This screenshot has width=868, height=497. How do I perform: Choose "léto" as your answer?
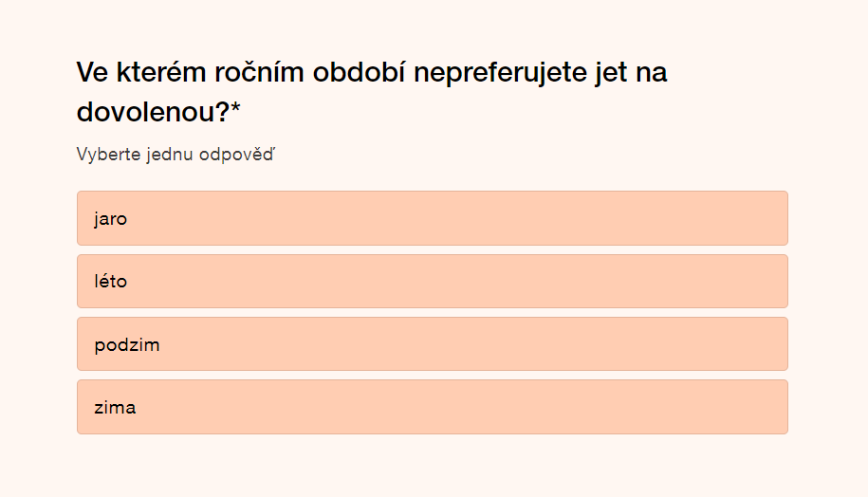tap(111, 282)
